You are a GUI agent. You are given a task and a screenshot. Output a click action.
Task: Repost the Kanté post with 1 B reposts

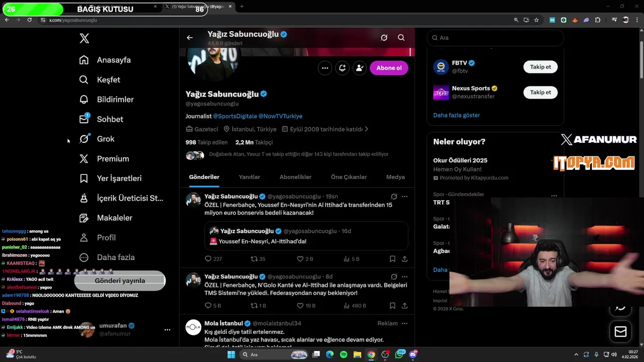click(258, 306)
